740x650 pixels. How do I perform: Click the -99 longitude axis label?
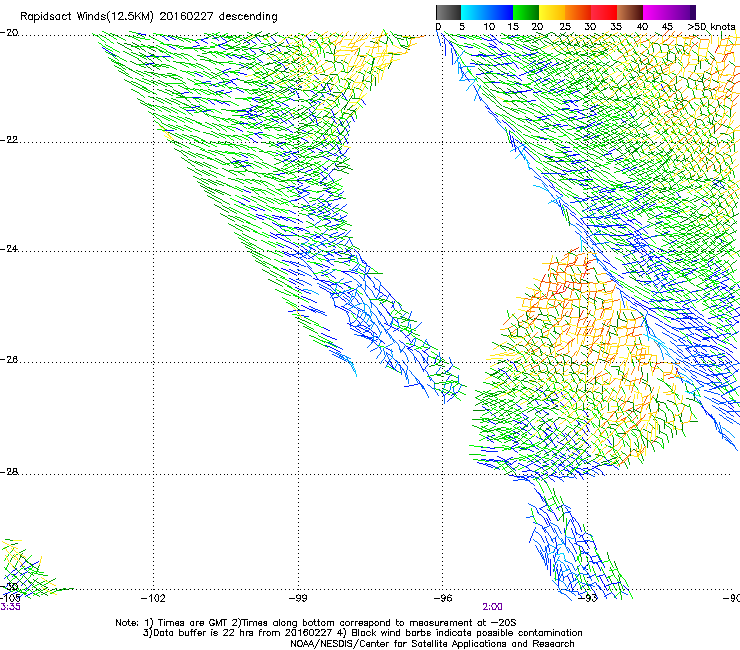(298, 599)
